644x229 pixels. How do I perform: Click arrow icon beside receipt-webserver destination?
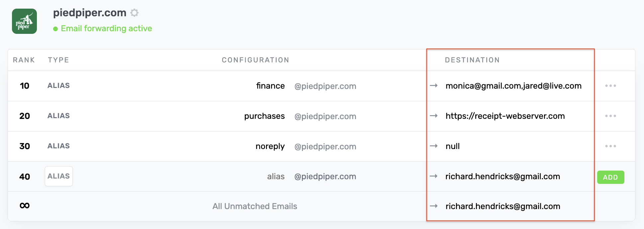[x=433, y=116]
